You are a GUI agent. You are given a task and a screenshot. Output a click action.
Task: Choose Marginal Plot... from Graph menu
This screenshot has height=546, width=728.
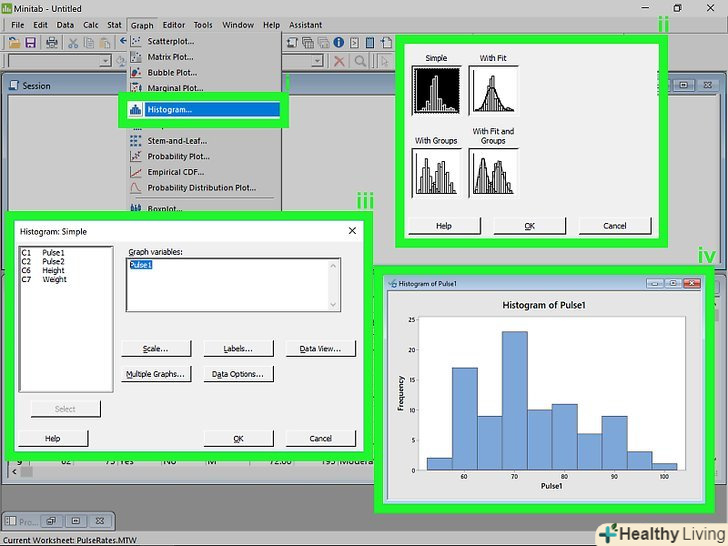click(176, 88)
